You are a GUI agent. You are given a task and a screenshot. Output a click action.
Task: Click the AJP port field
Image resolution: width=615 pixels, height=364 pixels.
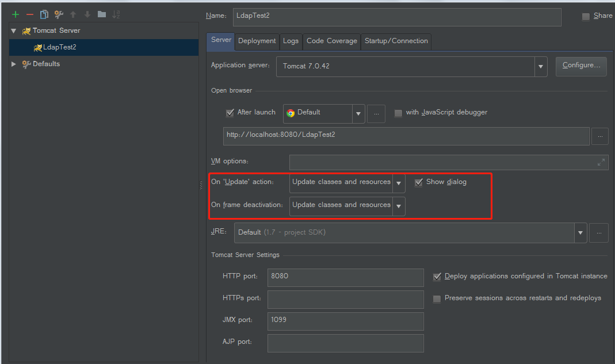tap(346, 343)
